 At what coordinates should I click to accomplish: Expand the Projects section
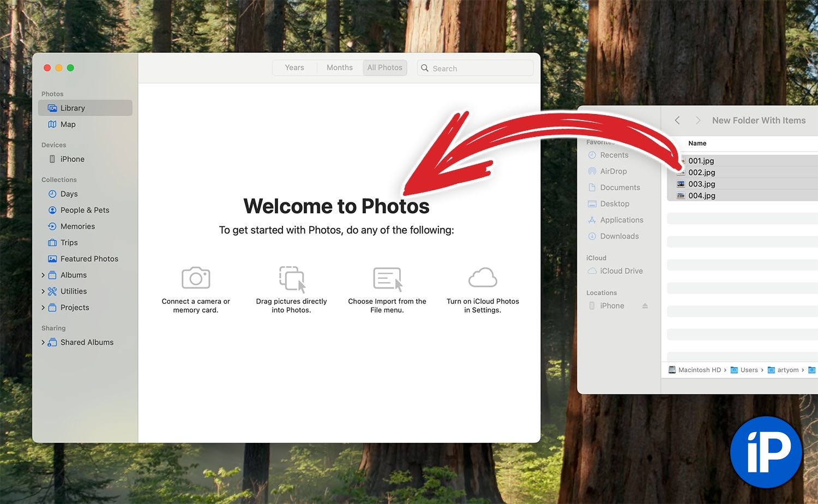coord(43,308)
